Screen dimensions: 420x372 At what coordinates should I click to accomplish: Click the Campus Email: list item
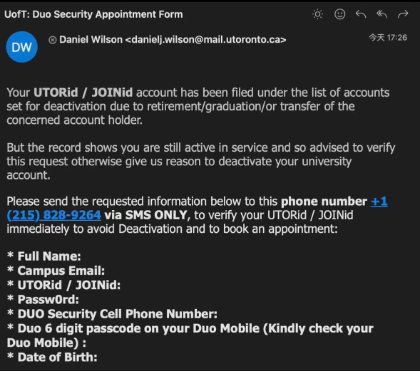click(x=56, y=271)
